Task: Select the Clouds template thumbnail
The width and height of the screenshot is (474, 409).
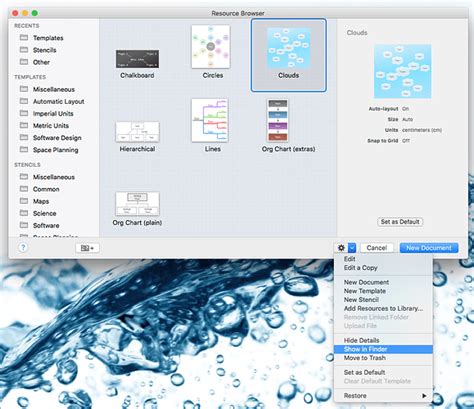Action: 289,49
